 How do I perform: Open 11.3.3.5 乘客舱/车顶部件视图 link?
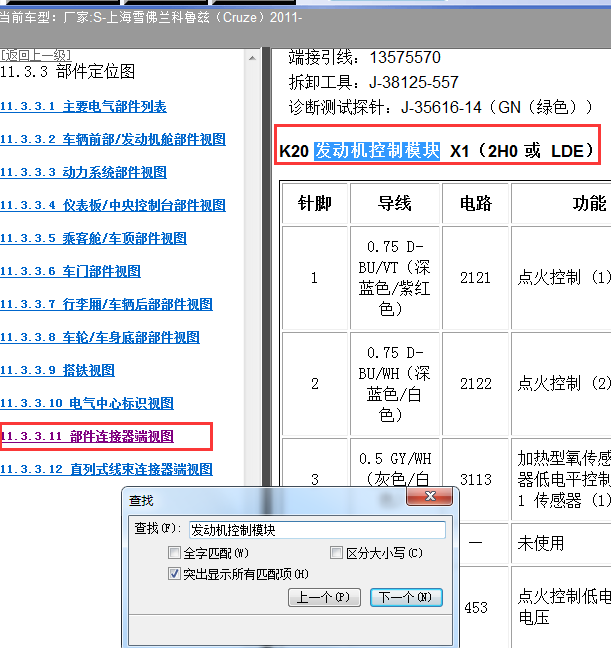coord(93,238)
